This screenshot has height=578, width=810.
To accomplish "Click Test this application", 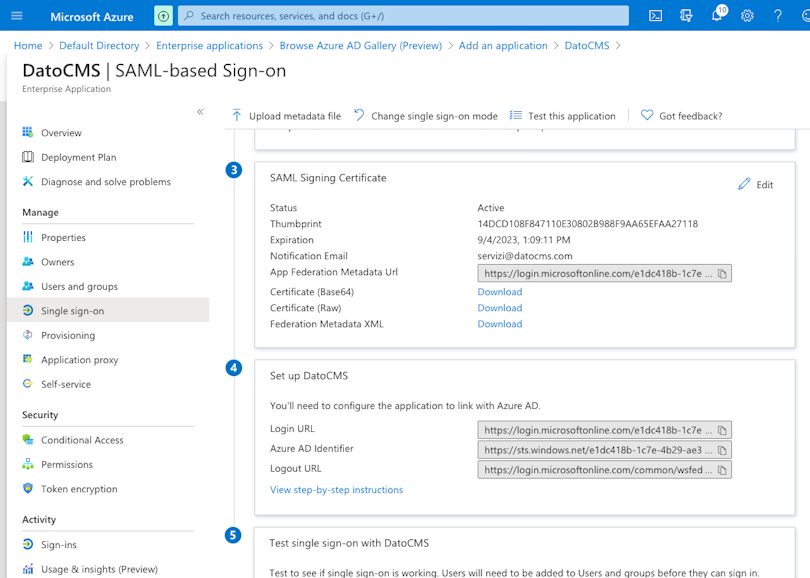I will 563,116.
